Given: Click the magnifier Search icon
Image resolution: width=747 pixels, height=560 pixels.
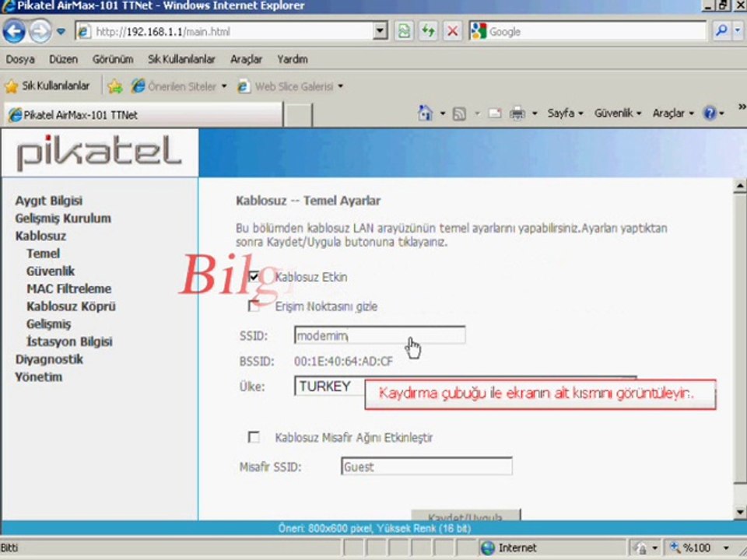Looking at the screenshot, I should pos(721,31).
